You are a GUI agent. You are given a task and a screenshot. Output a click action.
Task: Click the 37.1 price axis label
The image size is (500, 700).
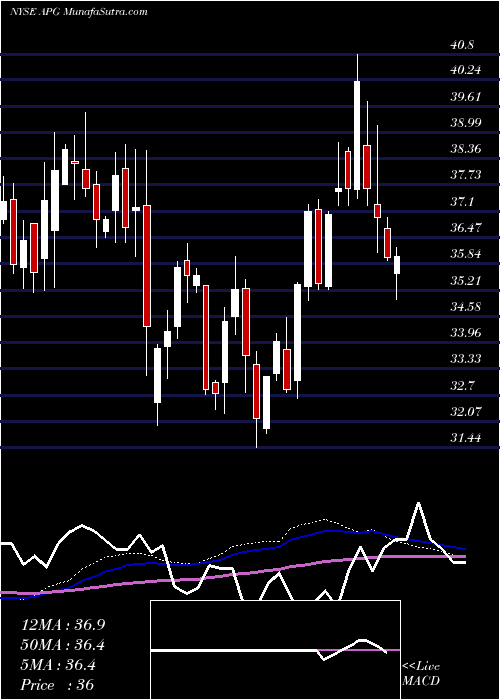click(462, 201)
